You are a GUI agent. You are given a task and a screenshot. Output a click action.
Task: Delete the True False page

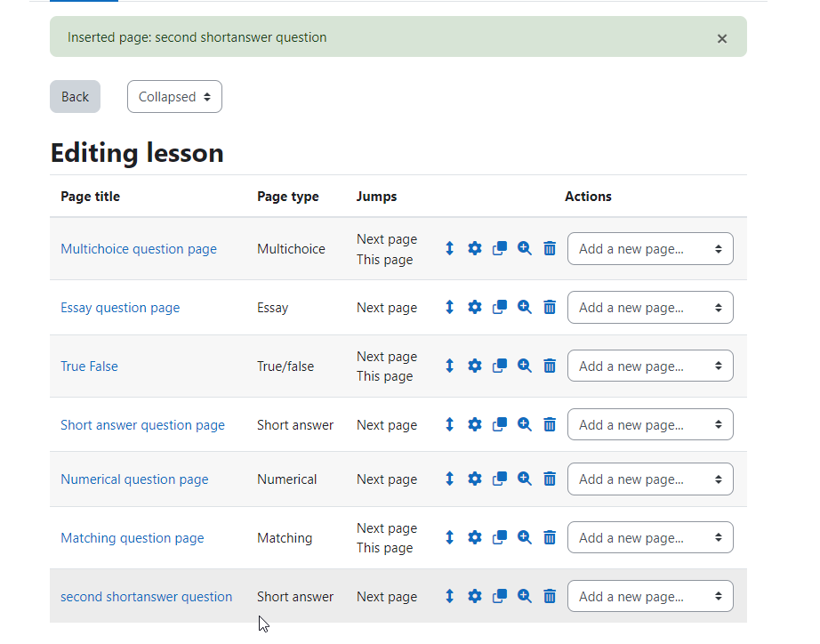point(549,366)
